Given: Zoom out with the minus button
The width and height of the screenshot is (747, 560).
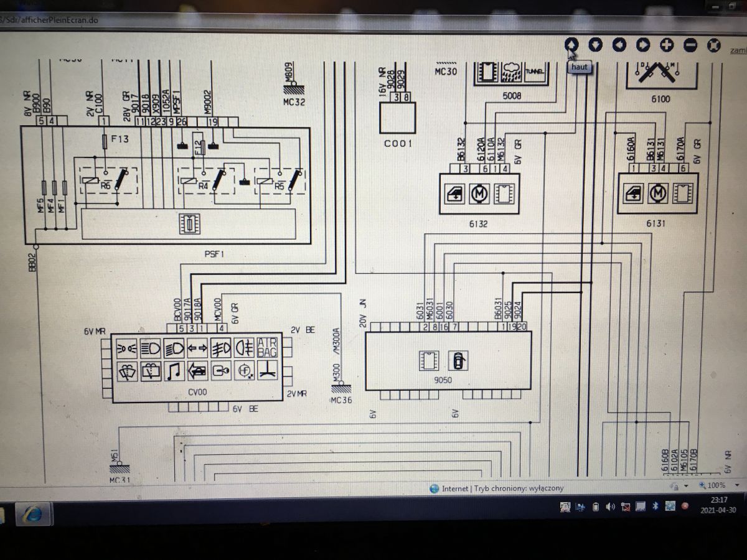Looking at the screenshot, I should coord(690,45).
